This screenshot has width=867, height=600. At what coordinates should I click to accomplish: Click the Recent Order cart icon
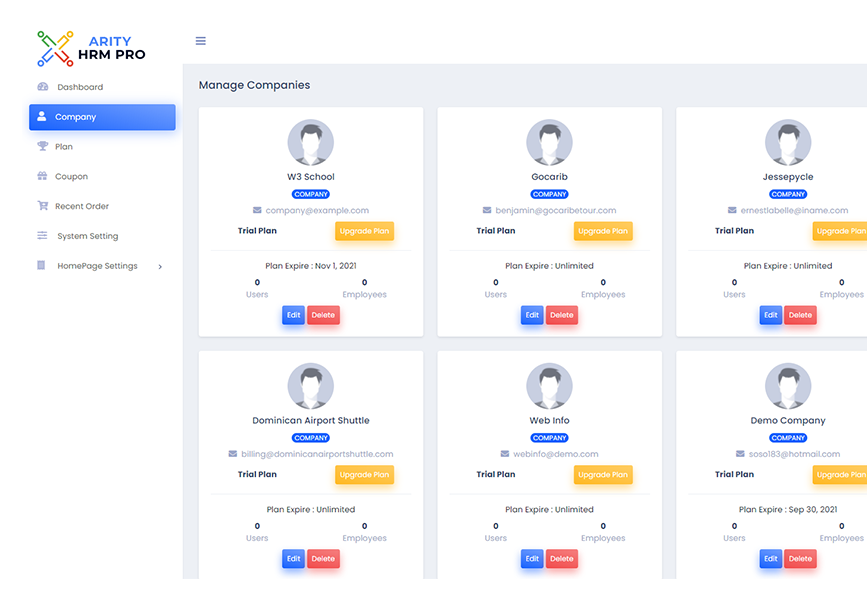[x=42, y=206]
